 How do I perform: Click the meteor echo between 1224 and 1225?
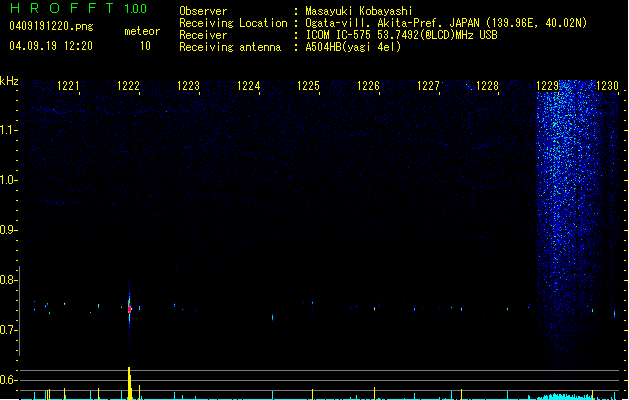[x=272, y=317]
